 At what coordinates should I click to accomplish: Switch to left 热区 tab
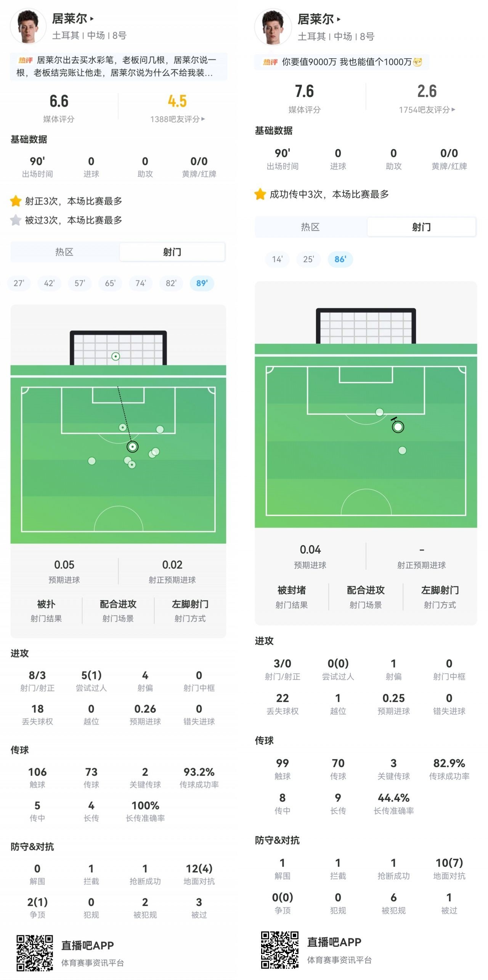[64, 252]
